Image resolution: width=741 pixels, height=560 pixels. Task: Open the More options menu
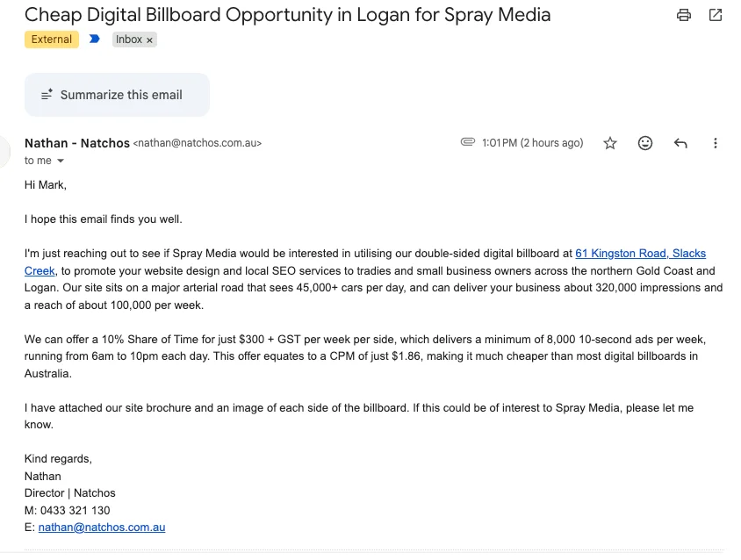(x=716, y=143)
